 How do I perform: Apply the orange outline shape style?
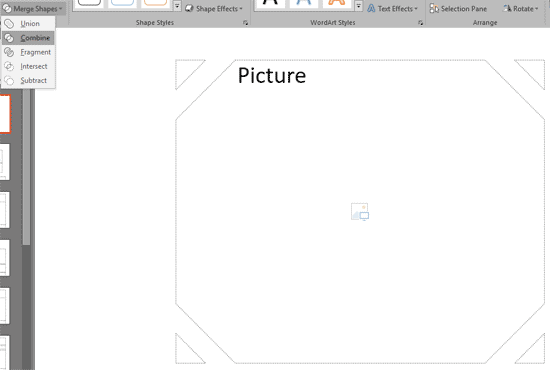(155, 3)
